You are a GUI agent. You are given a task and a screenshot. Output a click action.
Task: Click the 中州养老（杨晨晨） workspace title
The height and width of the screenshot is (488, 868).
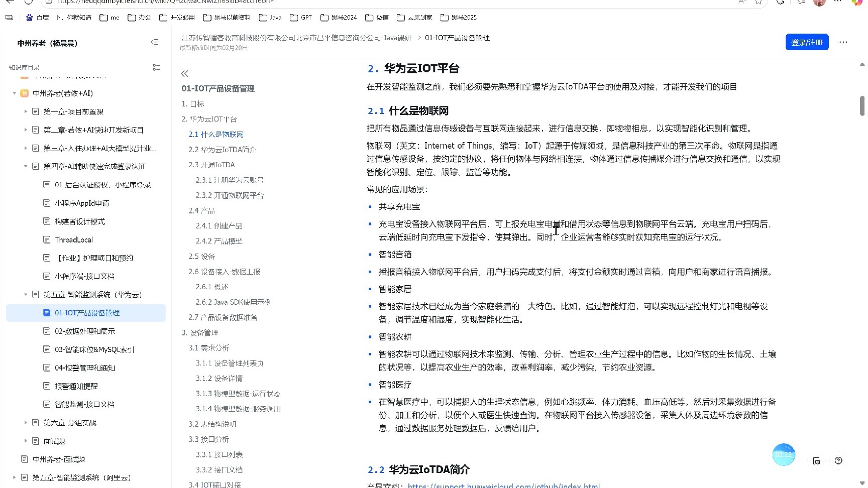47,44
